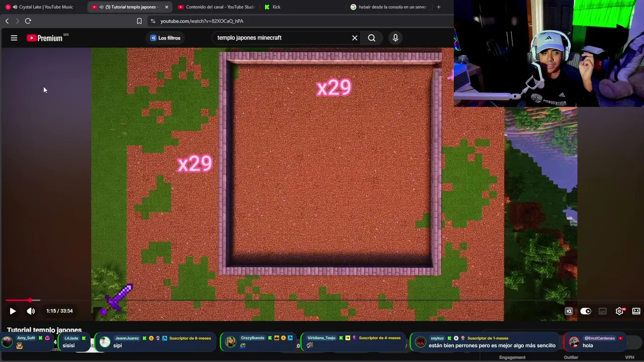644x362 pixels.
Task: Clear the search query with X
Action: point(355,38)
